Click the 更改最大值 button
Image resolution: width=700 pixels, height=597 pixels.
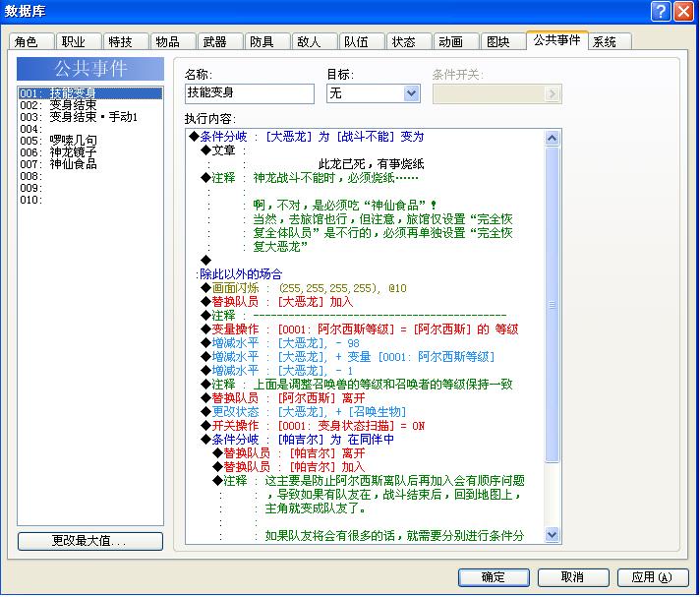click(x=90, y=541)
